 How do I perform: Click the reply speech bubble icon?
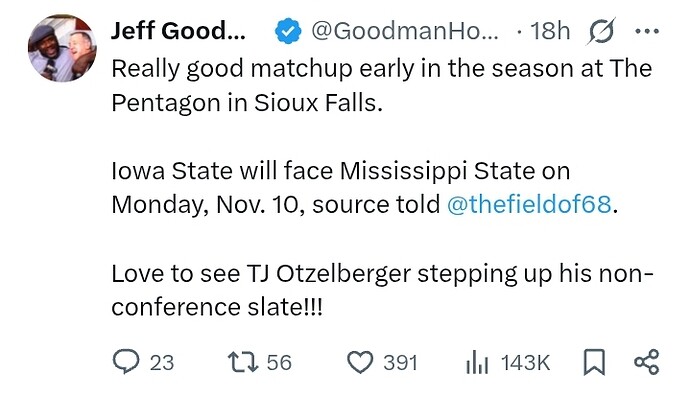tap(126, 362)
